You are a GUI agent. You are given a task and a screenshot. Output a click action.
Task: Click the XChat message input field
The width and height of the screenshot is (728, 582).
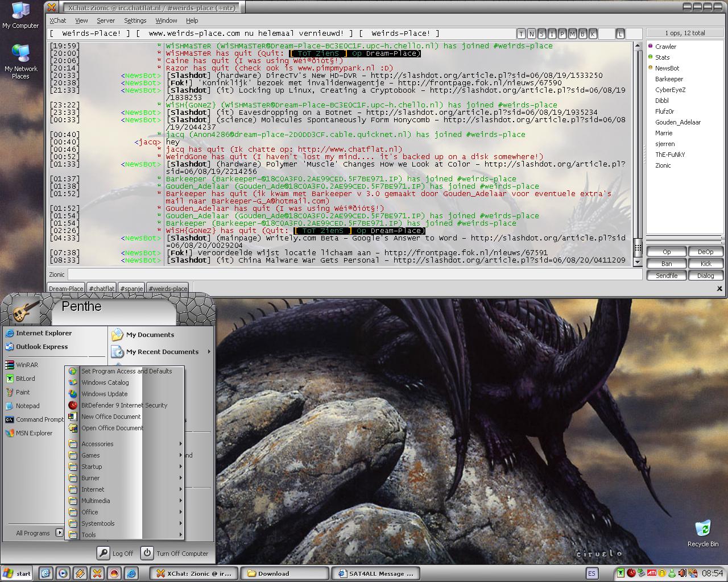[354, 275]
